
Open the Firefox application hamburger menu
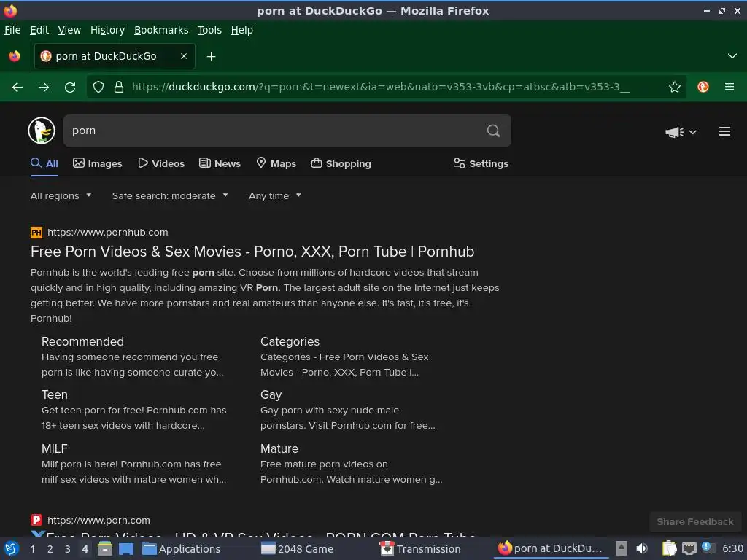(x=729, y=87)
